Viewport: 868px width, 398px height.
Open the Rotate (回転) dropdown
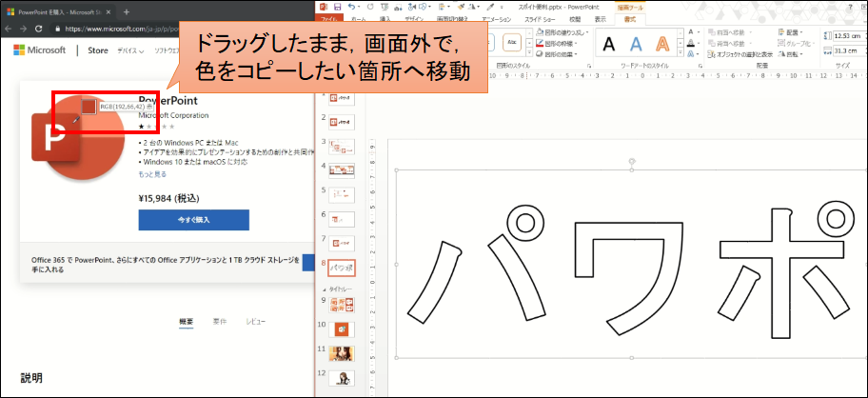[791, 53]
